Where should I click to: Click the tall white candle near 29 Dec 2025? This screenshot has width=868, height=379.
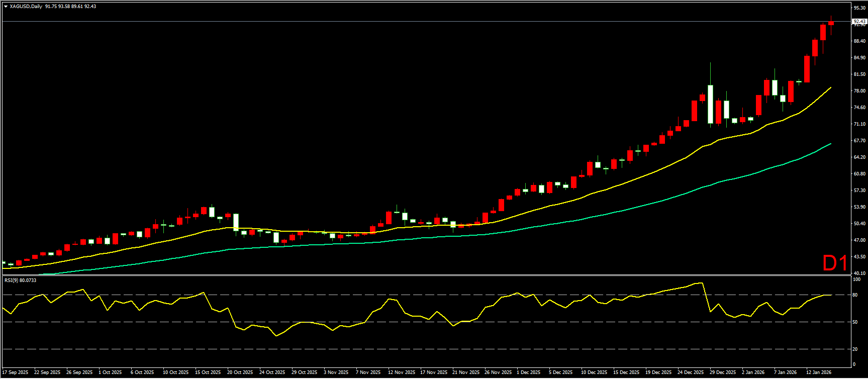click(x=710, y=104)
